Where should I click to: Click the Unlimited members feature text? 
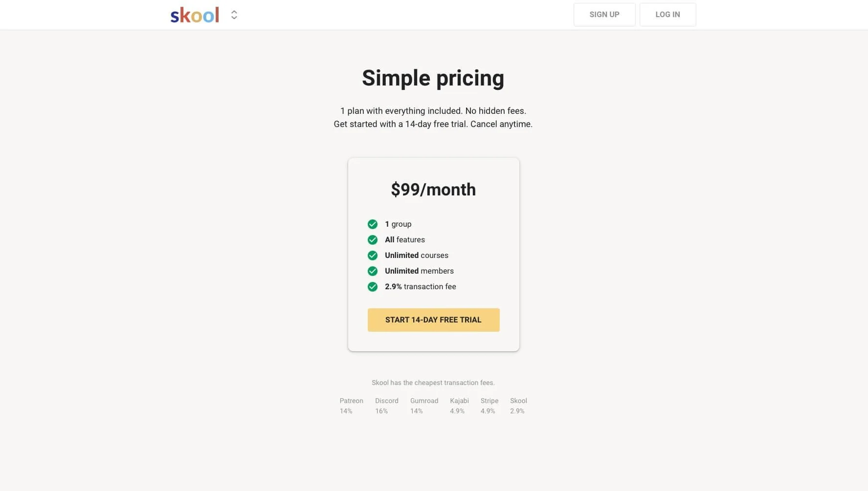pyautogui.click(x=419, y=271)
